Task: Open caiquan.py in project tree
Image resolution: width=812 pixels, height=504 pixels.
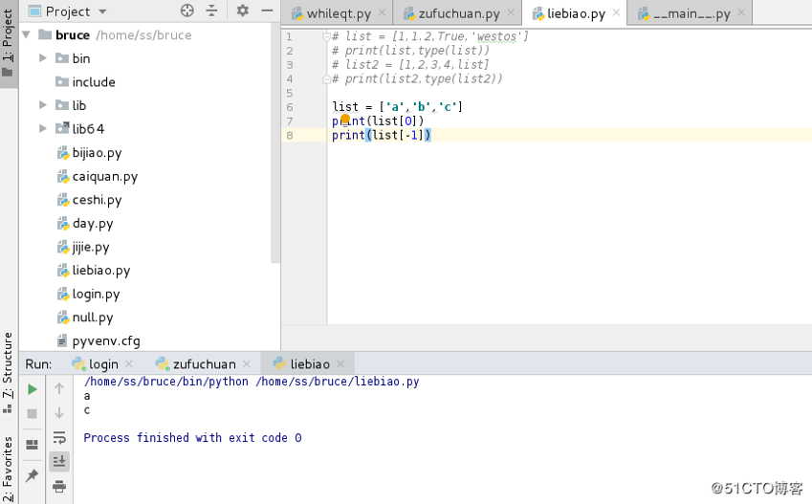Action: 98,177
